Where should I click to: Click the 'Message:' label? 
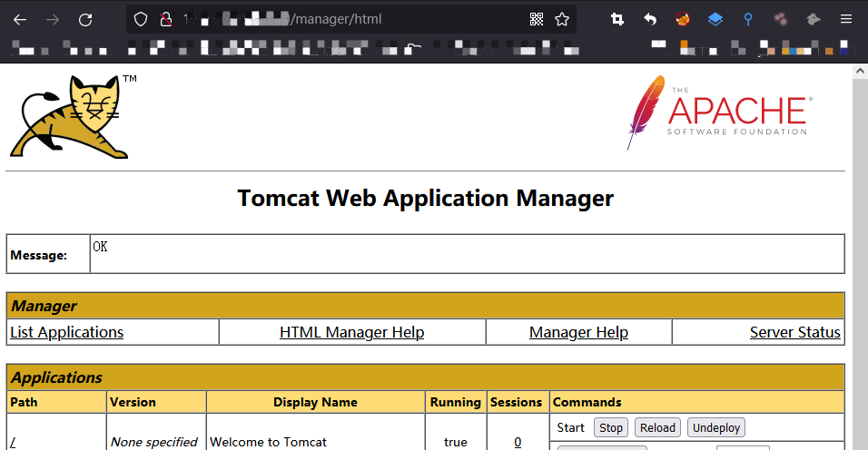pos(39,256)
